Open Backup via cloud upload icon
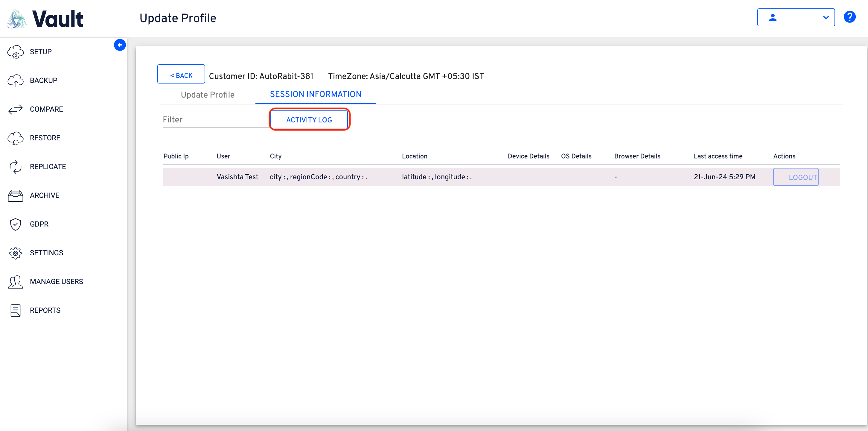Viewport: 868px width, 431px height. 16,81
